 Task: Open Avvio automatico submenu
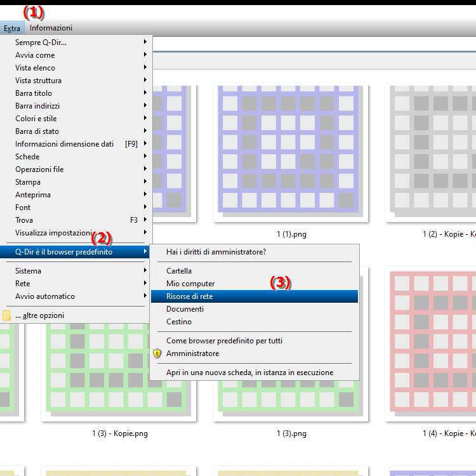coord(76,296)
